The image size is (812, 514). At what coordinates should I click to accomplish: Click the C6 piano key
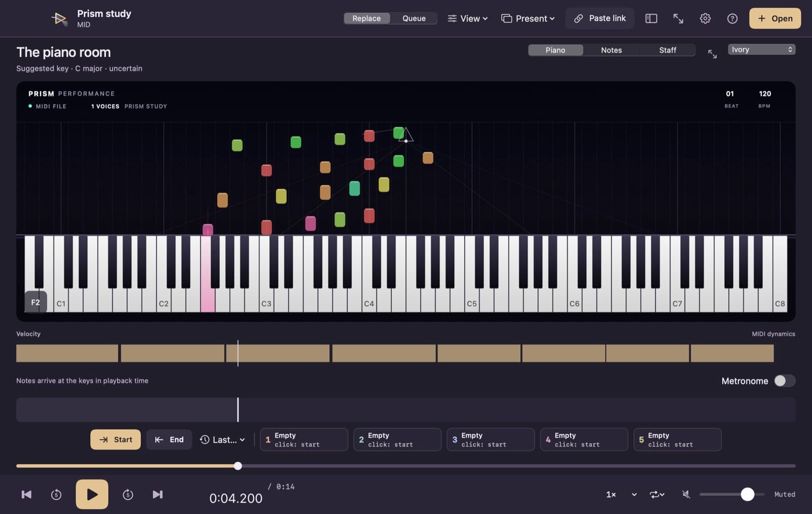[x=574, y=299]
